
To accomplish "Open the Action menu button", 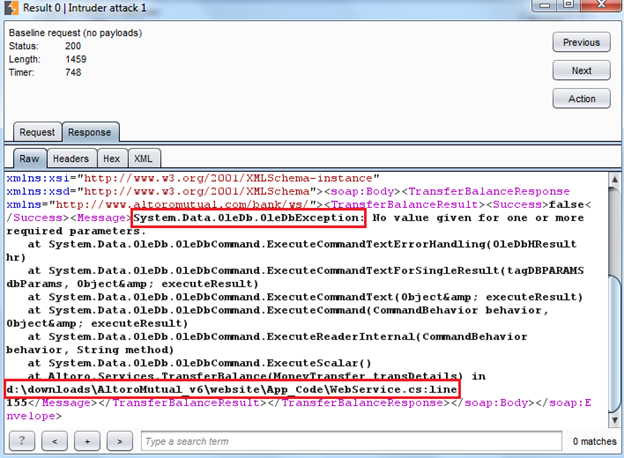I will tap(581, 99).
